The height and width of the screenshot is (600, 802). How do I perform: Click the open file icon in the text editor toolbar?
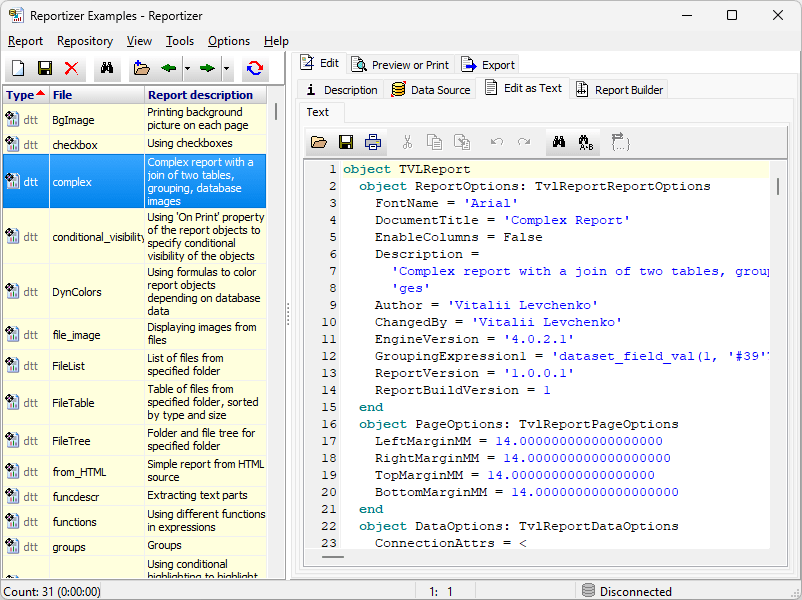point(319,142)
